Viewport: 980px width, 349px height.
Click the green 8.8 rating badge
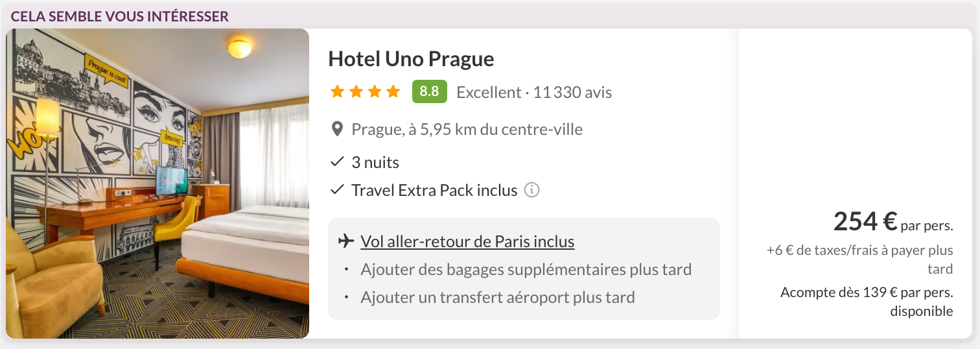click(429, 91)
